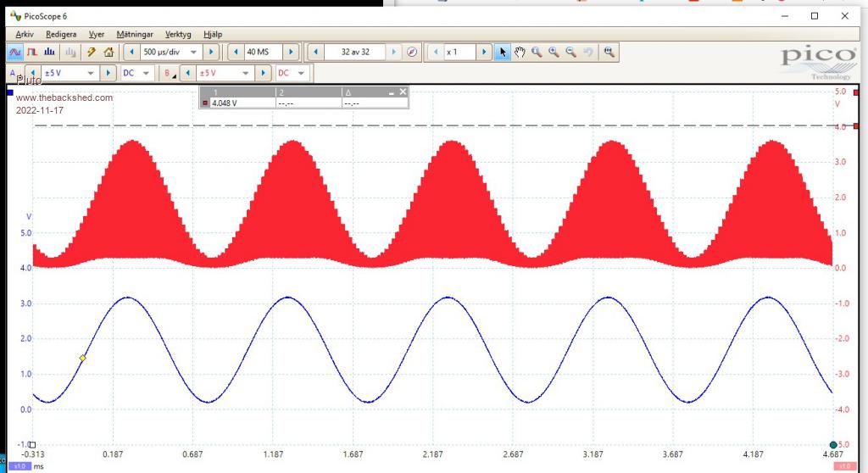Image resolution: width=868 pixels, height=473 pixels.
Task: Open the Mätningar menu
Action: click(135, 35)
